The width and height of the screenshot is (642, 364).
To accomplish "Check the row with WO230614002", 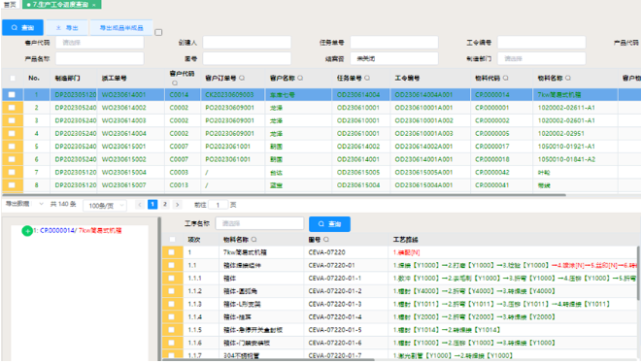I will coord(12,108).
